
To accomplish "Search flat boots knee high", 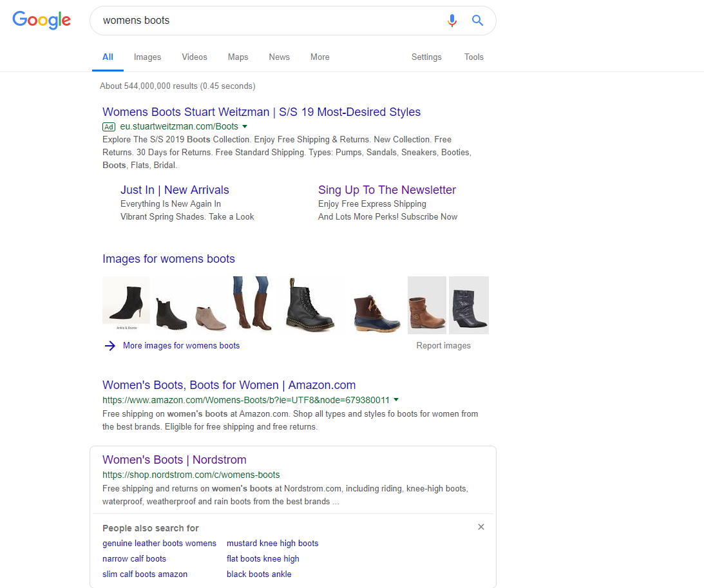I will point(263,559).
